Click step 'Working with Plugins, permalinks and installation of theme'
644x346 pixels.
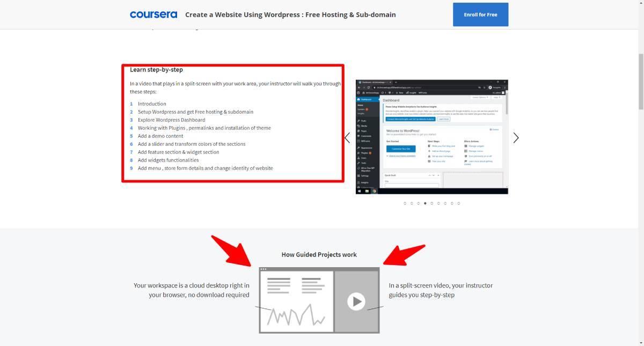point(204,128)
